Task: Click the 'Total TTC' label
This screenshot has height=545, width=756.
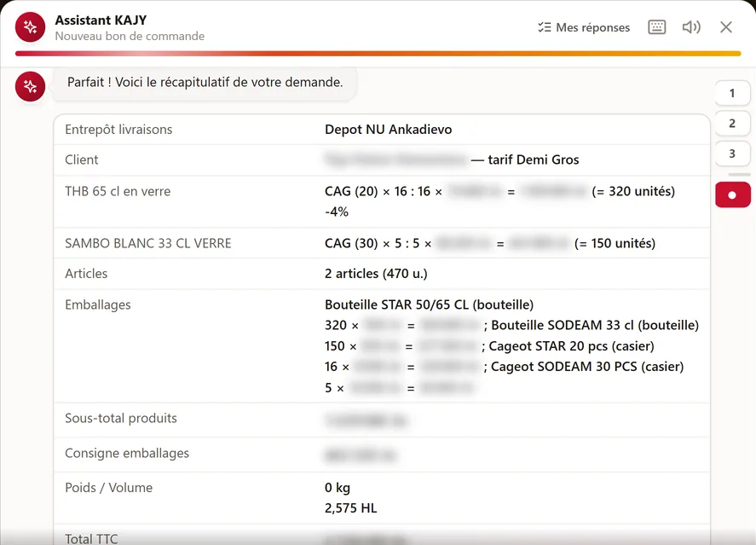Action: (x=91, y=539)
